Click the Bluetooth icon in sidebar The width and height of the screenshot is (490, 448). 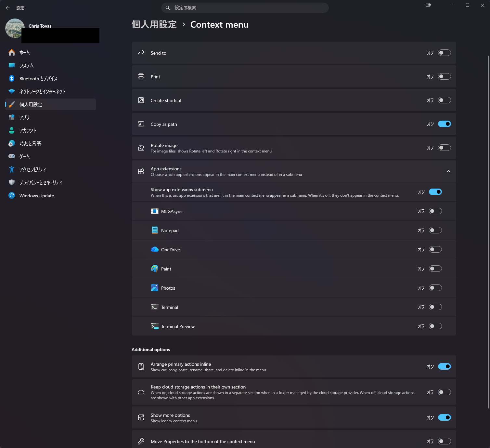pos(12,78)
